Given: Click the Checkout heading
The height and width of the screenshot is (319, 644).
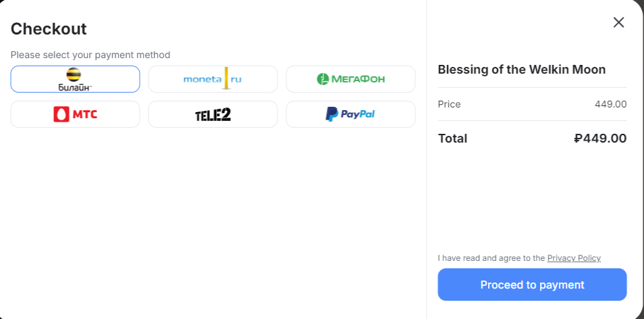Looking at the screenshot, I should tap(49, 29).
